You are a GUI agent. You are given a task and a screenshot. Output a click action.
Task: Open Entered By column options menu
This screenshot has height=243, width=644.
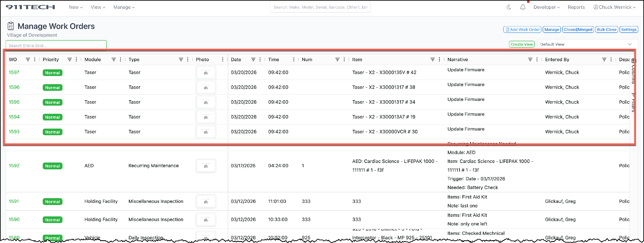(611, 59)
